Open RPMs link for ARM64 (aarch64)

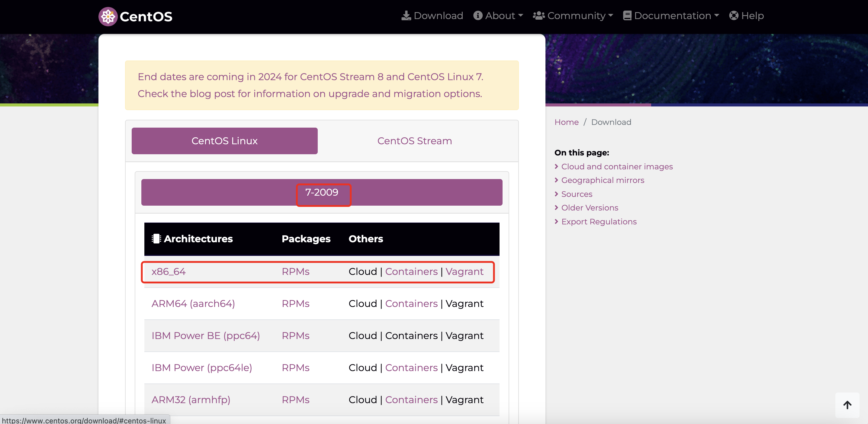pyautogui.click(x=295, y=304)
